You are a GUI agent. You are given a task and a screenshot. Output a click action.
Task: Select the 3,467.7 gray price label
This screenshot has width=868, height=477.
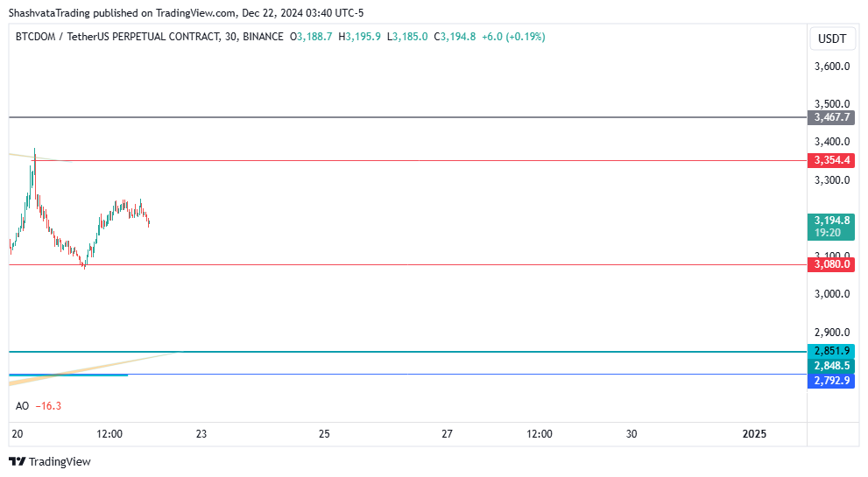[x=831, y=117]
